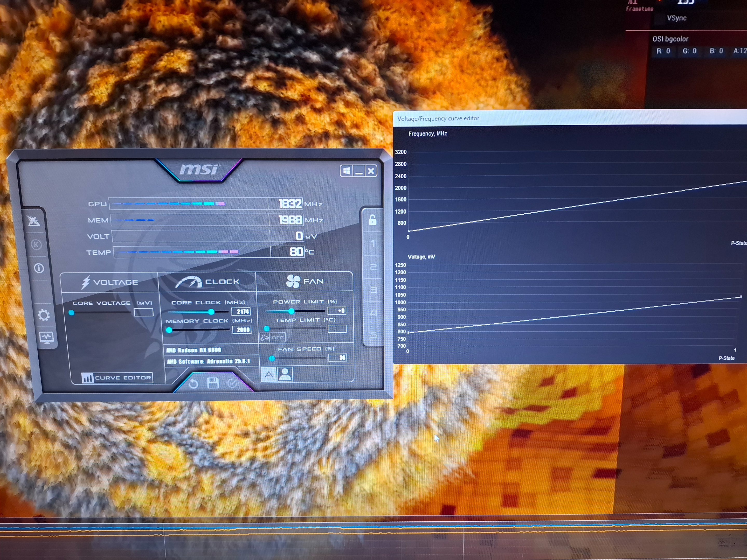Image resolution: width=747 pixels, height=560 pixels.
Task: Click the Fan Speed field showing 36
Action: [x=338, y=358]
